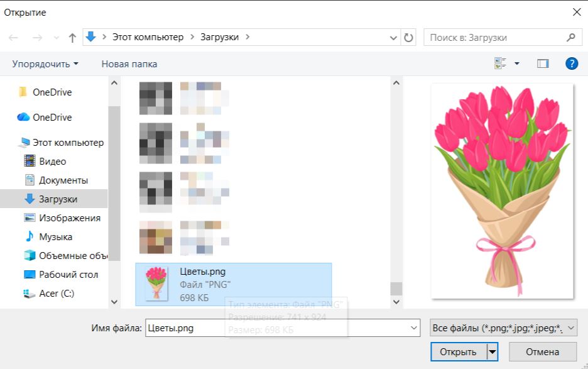Open the address bar history dropdown
The image size is (588, 369).
(x=394, y=38)
